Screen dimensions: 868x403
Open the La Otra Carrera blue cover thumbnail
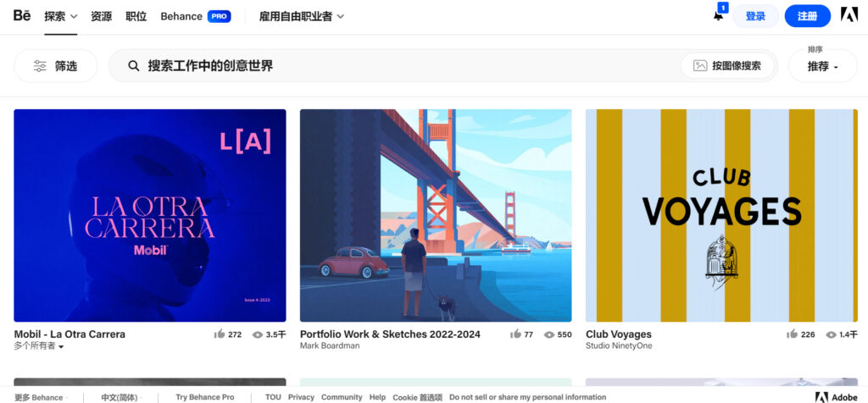pyautogui.click(x=150, y=215)
